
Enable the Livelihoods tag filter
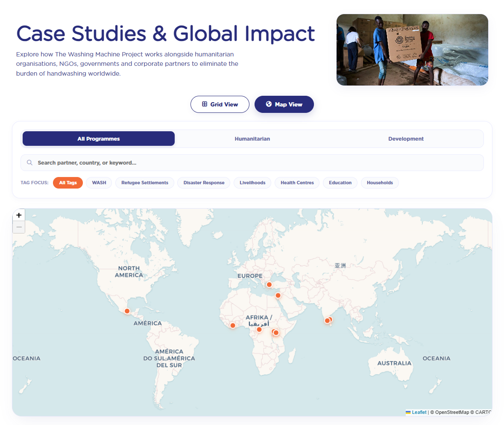coord(252,183)
